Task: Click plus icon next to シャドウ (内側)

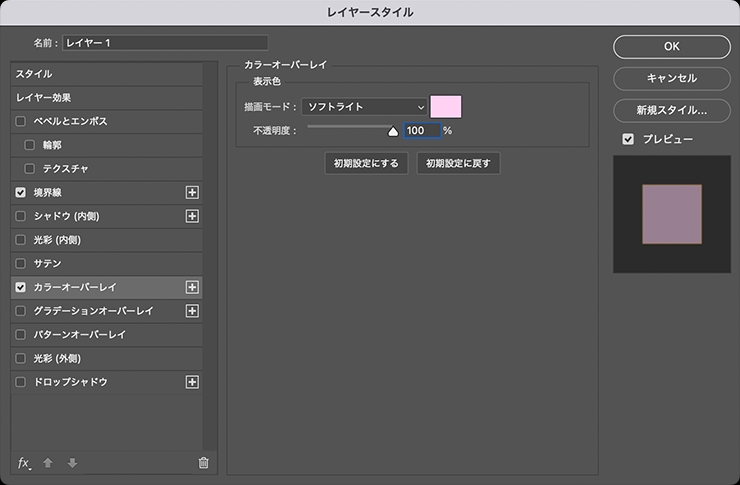Action: 192,216
